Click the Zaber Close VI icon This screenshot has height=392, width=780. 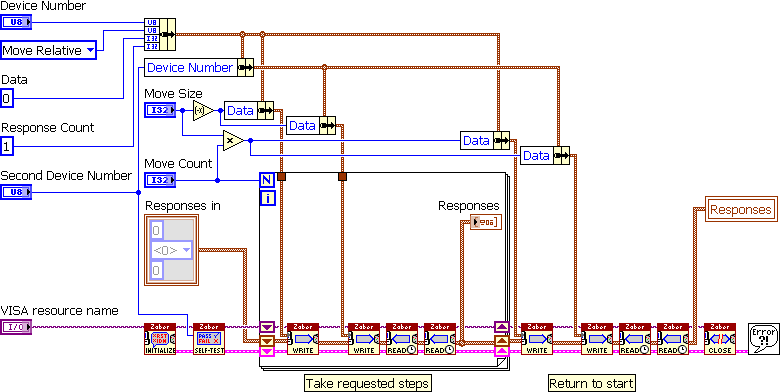(720, 339)
